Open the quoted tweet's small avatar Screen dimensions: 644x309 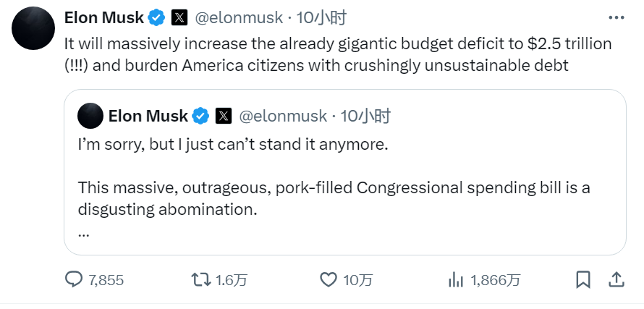[90, 116]
